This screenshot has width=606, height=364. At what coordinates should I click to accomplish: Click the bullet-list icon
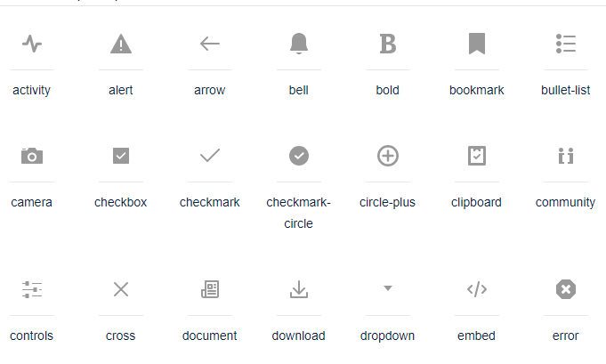pos(566,44)
